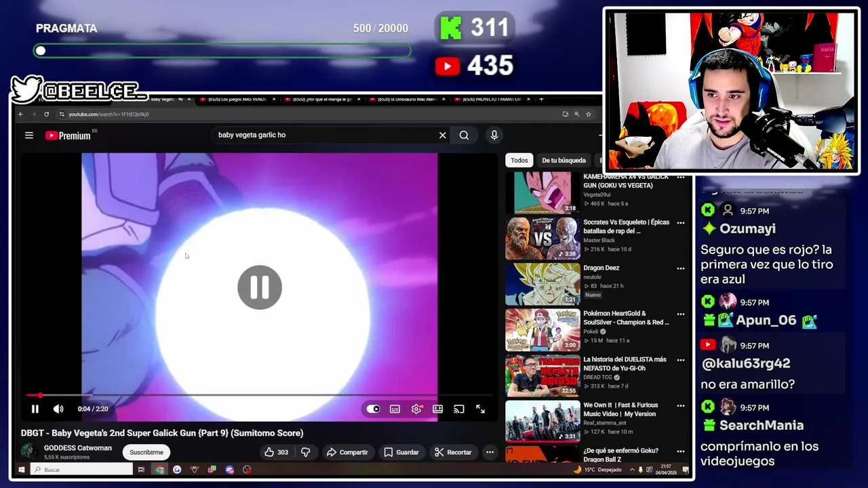The height and width of the screenshot is (488, 868).
Task: Open Kamehameha x4 vs Galick Gun thumbnail
Action: tap(542, 192)
